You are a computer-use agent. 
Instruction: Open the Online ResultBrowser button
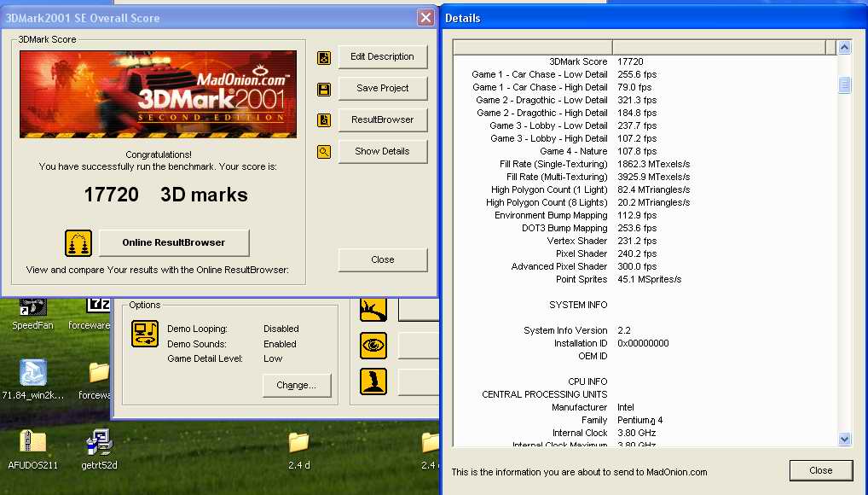click(x=174, y=242)
